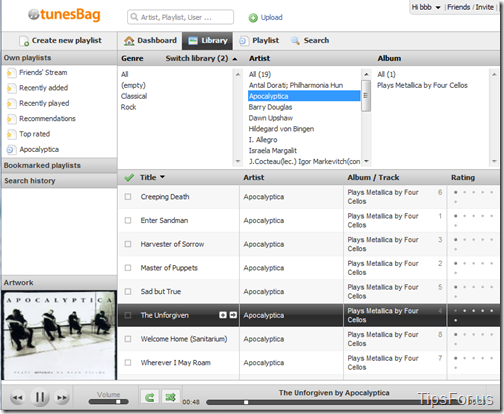The height and width of the screenshot is (414, 504).
Task: Click the Own playlists header
Action: 59,58
